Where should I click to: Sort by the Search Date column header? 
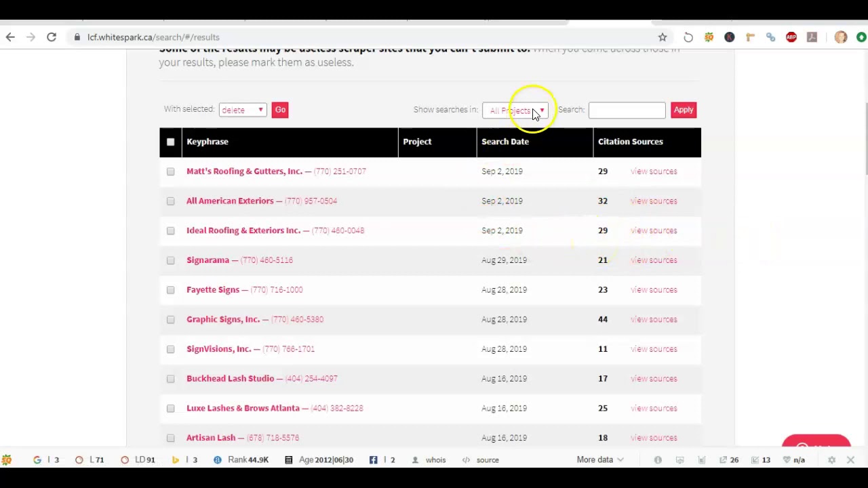505,142
